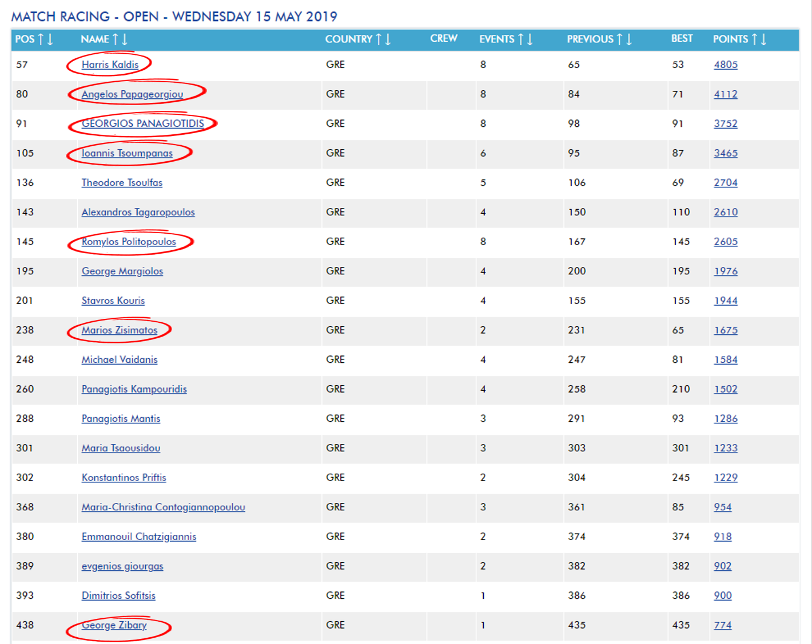Click the George Zibary name link
Screen dimensions: 812x644
coord(114,625)
